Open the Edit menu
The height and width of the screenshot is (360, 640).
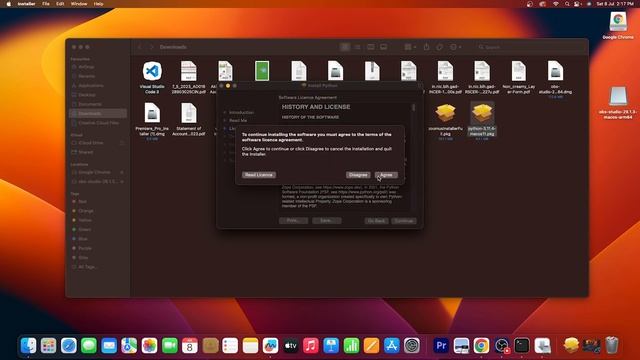60,4
